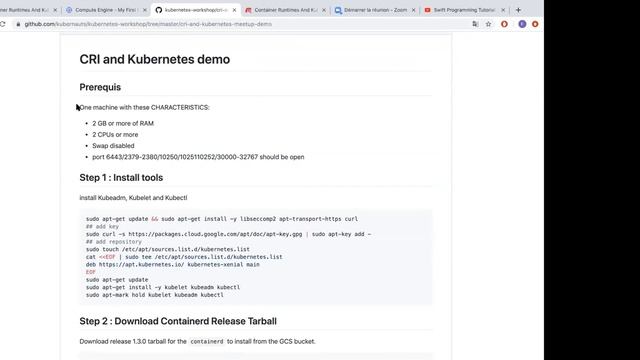Click the 'sudo touch' kubernetes.list code line
Screen dimensions: 640x360
pyautogui.click(x=168, y=249)
